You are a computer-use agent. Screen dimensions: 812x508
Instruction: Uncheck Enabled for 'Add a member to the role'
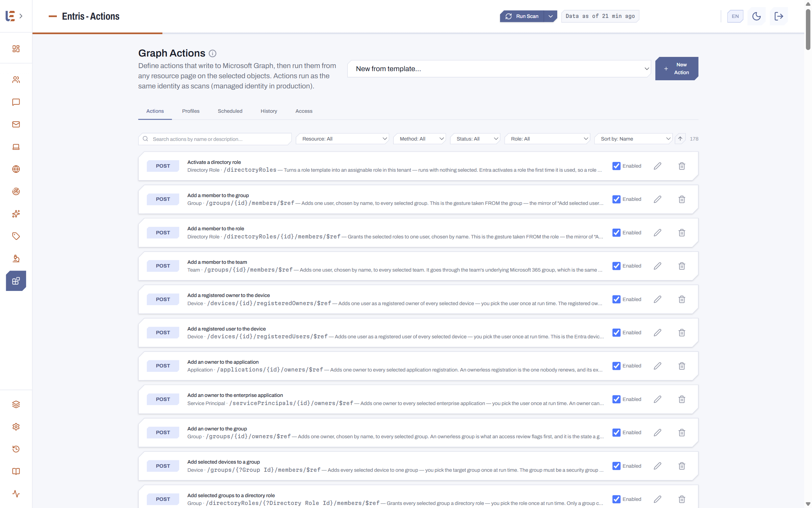click(616, 233)
